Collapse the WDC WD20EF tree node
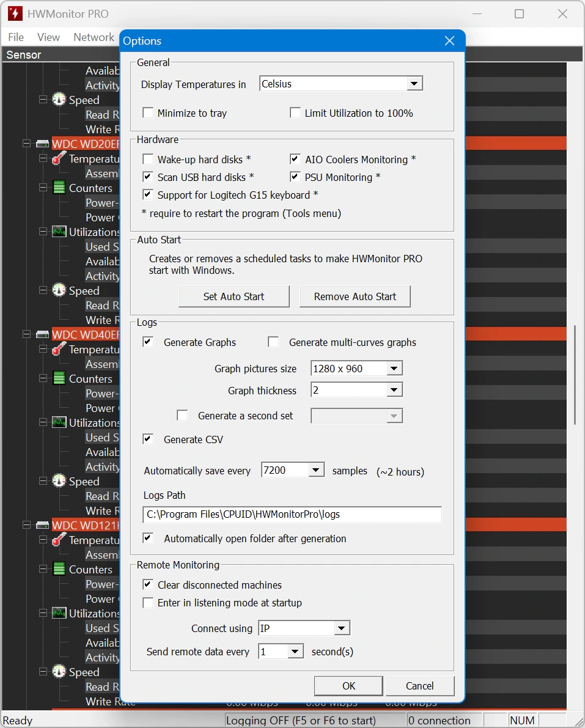This screenshot has height=728, width=585. [26, 144]
